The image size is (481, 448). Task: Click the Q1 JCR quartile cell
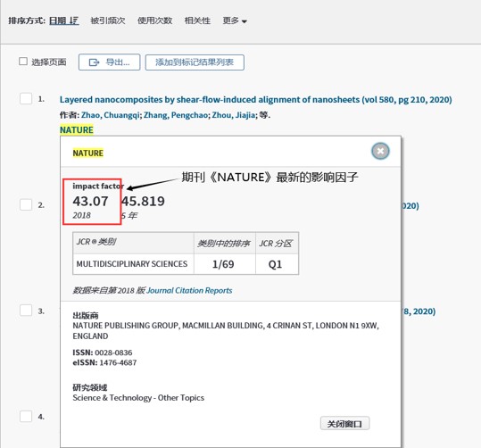[277, 264]
